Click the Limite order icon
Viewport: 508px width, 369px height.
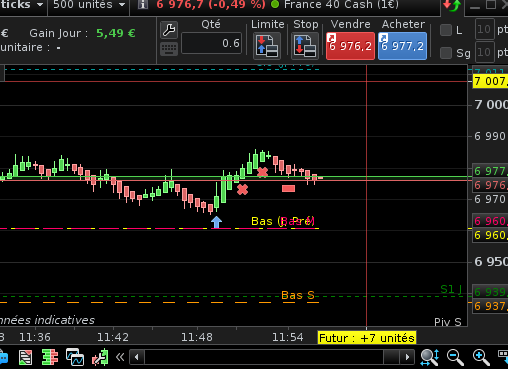(267, 46)
